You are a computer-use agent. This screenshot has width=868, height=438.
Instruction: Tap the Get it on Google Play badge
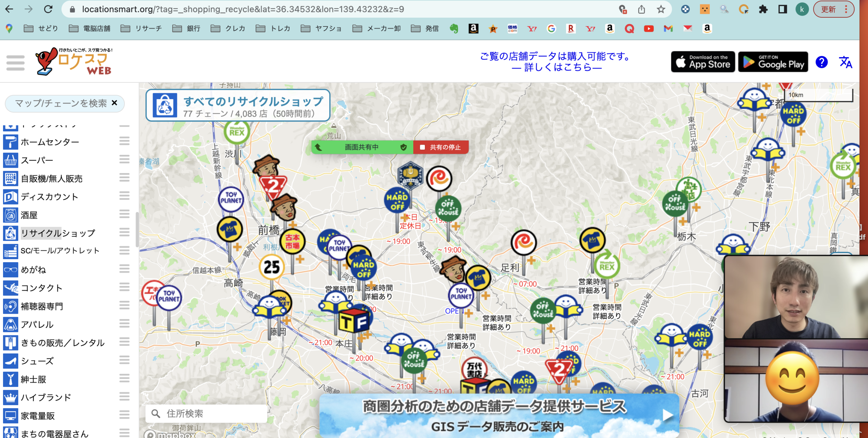click(x=773, y=62)
